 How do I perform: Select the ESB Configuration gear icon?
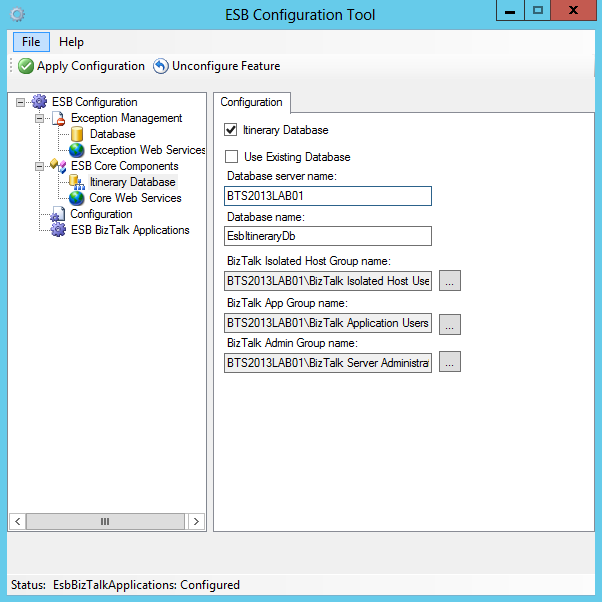click(40, 102)
